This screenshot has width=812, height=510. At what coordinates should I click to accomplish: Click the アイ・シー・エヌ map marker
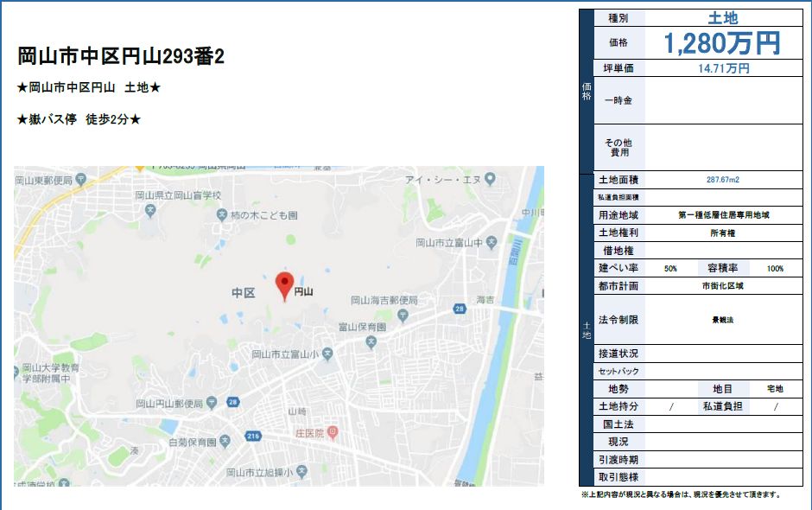(490, 179)
